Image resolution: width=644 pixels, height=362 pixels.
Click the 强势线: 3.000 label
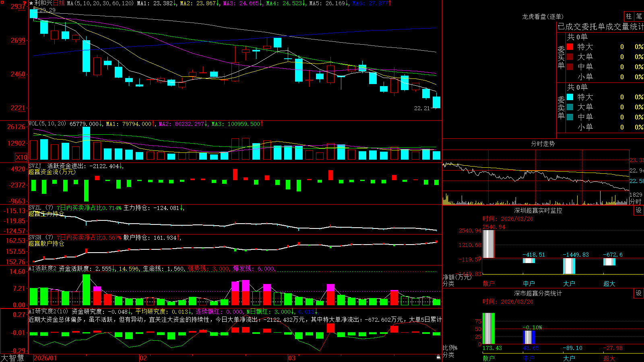click(209, 268)
